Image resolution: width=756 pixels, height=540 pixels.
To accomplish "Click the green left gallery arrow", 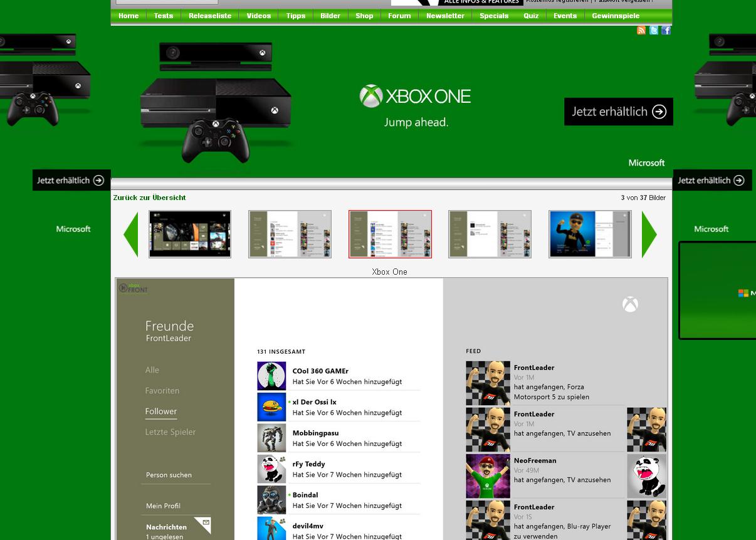I will (x=131, y=235).
